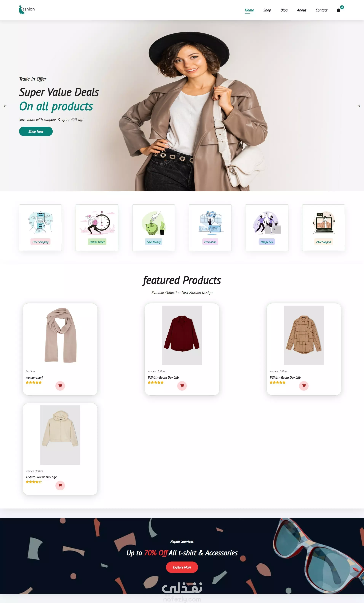
Task: Go to previous slide with left arrow
Action: pos(5,106)
